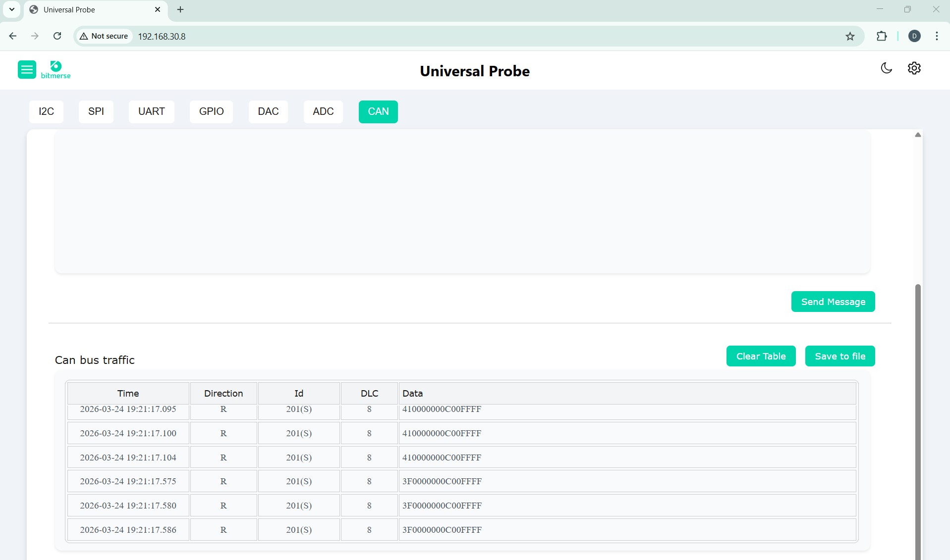This screenshot has width=950, height=560.
Task: Click the browser address bar
Action: tap(297, 36)
